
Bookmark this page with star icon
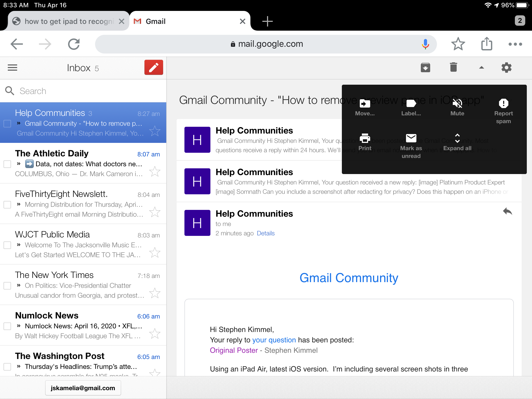point(458,44)
